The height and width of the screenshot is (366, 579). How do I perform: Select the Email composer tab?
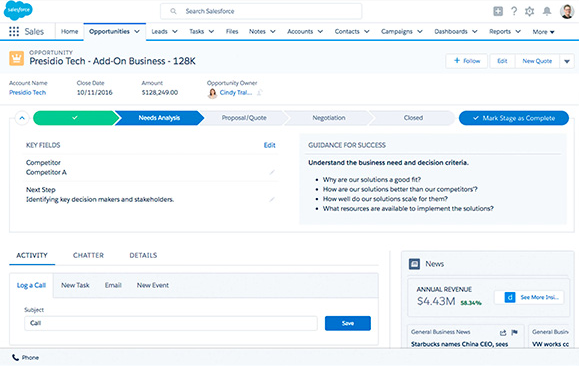113,285
